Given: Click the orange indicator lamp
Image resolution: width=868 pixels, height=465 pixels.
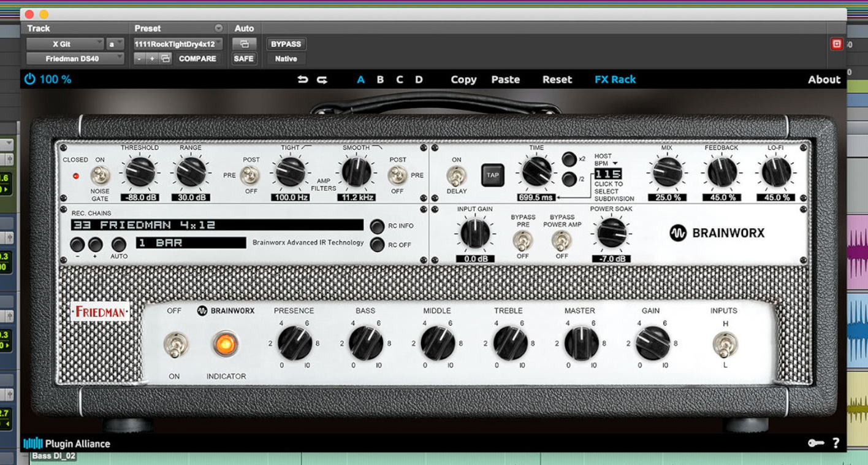Looking at the screenshot, I should point(226,344).
